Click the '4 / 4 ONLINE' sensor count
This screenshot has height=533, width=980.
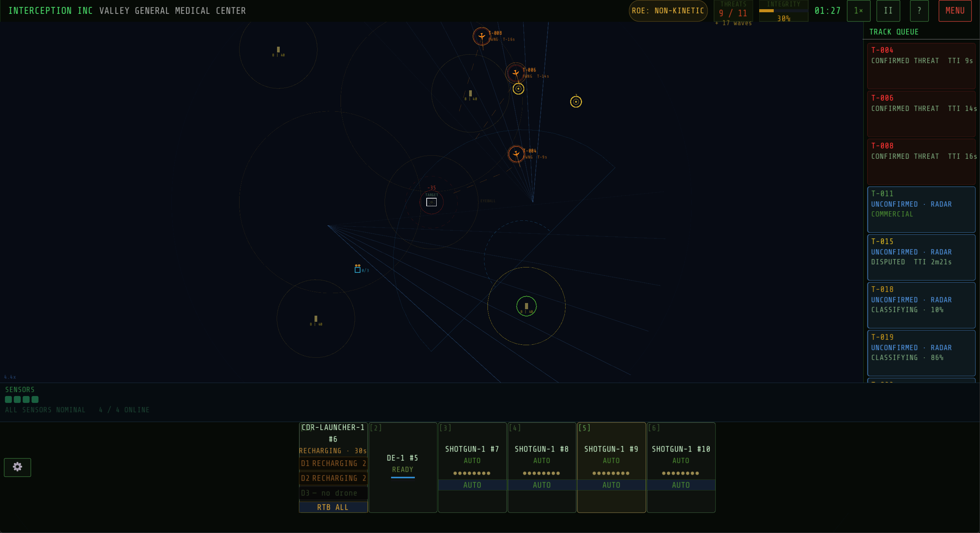point(124,410)
